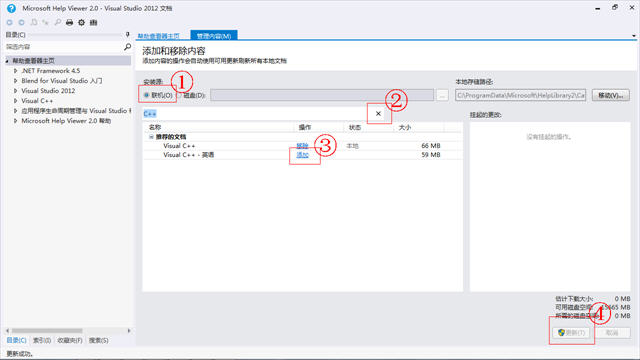Select Visual Studio 2012 in contents tree
The height and width of the screenshot is (360, 640).
(x=48, y=91)
